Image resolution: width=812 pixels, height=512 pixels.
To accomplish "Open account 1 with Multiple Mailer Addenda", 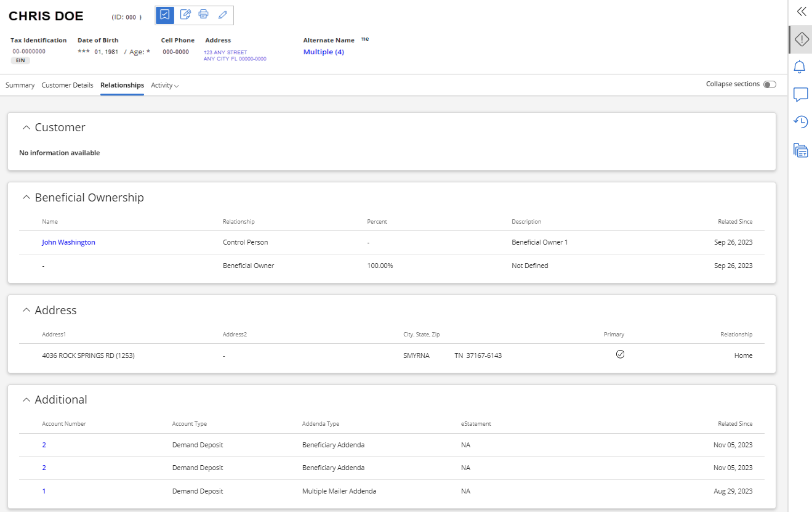I will 44,492.
